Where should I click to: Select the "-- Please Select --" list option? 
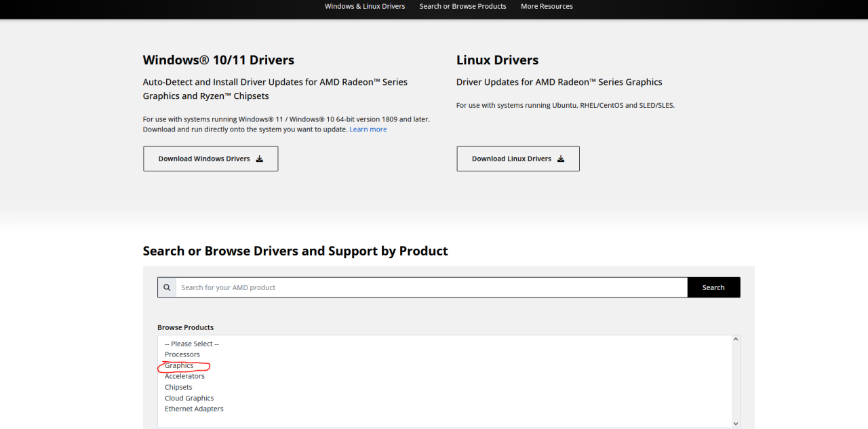(192, 344)
